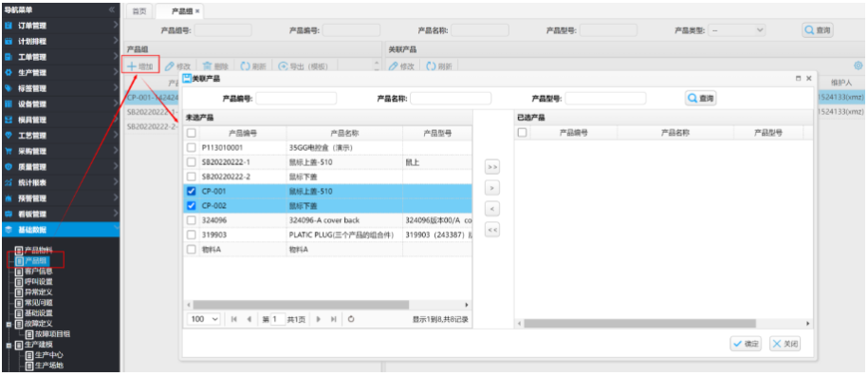The width and height of the screenshot is (868, 375).
Task: Collapse navigation menu with double-chevron icon
Action: click(x=112, y=9)
